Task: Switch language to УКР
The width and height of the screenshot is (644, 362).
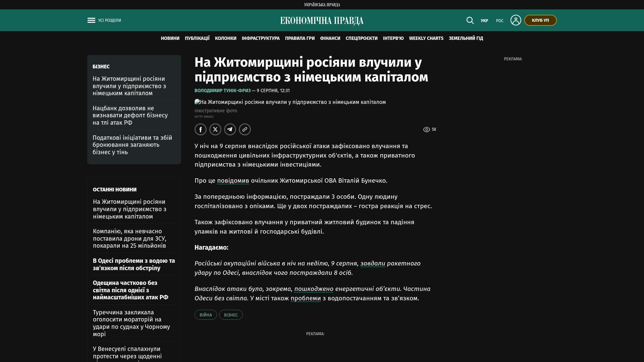Action: (x=484, y=21)
